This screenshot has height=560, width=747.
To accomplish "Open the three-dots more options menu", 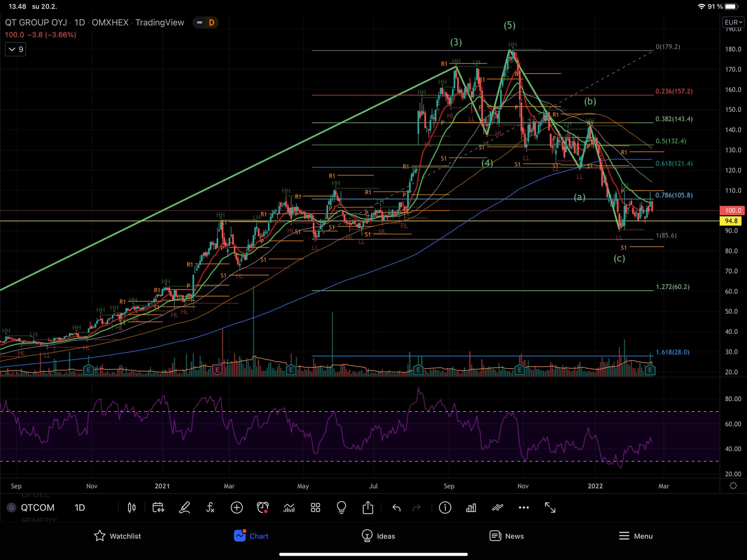I will [x=524, y=507].
